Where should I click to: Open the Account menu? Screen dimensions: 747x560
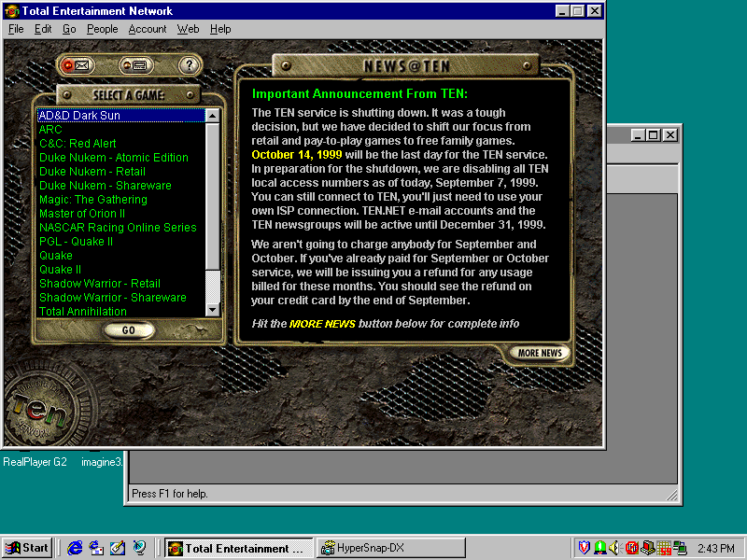148,29
